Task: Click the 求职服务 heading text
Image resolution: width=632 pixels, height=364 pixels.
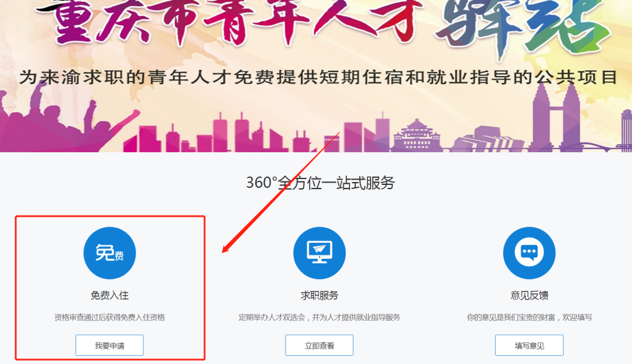Action: tap(320, 296)
